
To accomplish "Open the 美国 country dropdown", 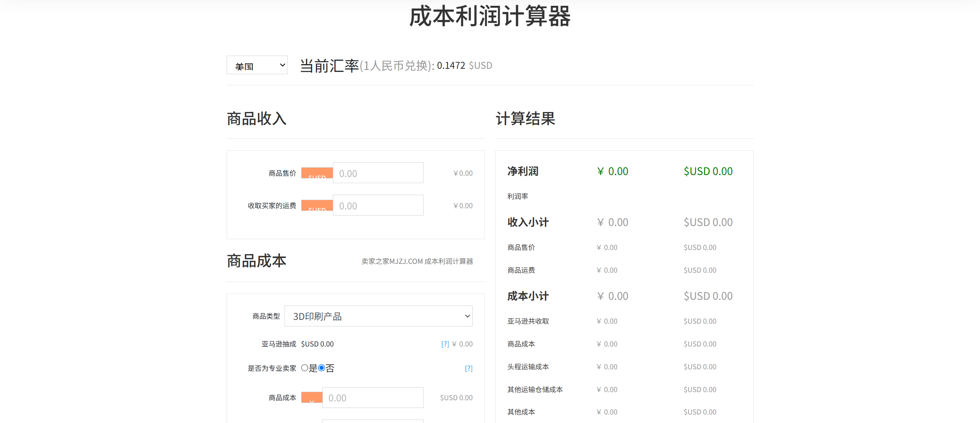I will coord(257,65).
